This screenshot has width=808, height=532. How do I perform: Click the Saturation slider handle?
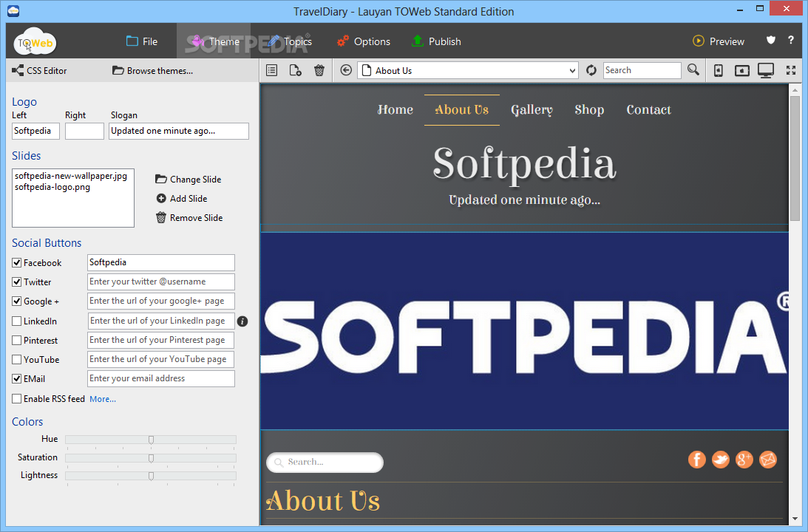coord(151,458)
